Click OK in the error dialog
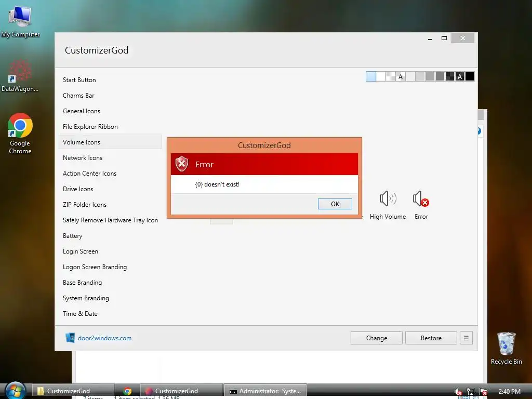Viewport: 532px width, 399px height. click(x=335, y=204)
